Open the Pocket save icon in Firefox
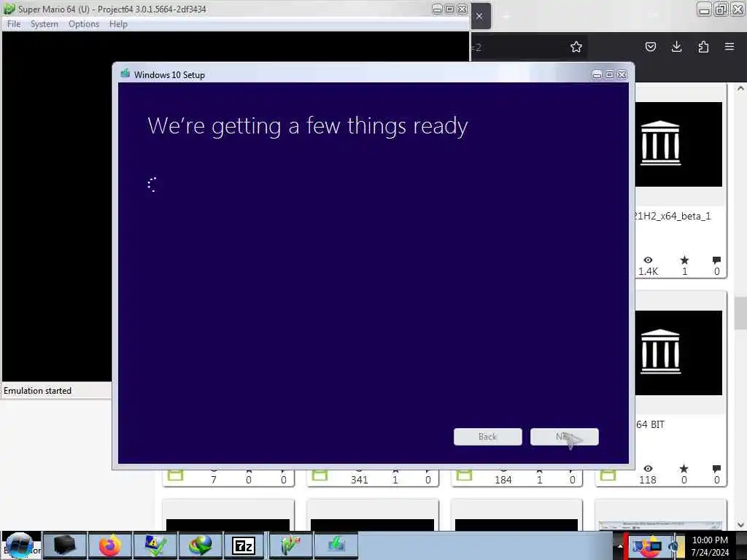The width and height of the screenshot is (747, 560). point(650,47)
